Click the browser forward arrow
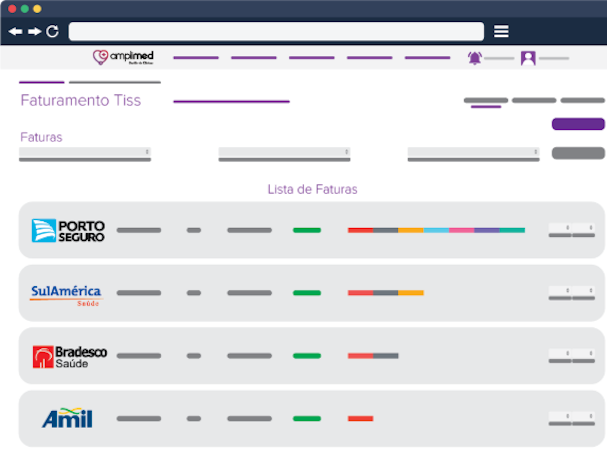Image resolution: width=607 pixels, height=450 pixels. coord(34,31)
